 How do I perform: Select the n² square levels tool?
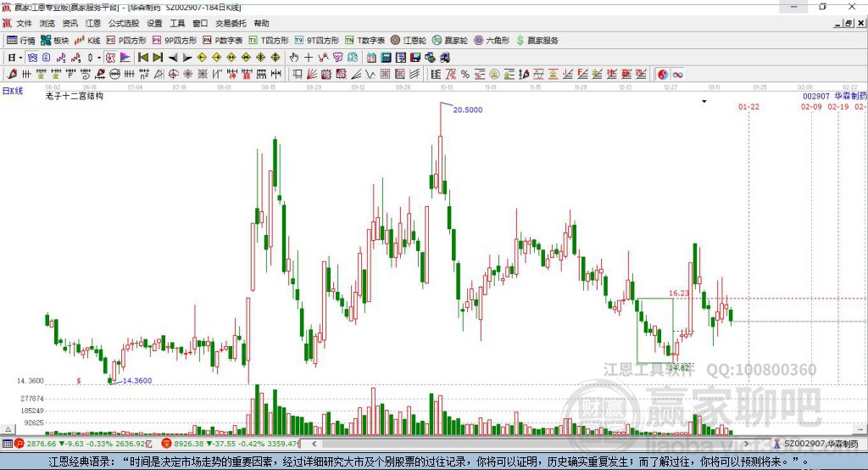click(x=144, y=74)
